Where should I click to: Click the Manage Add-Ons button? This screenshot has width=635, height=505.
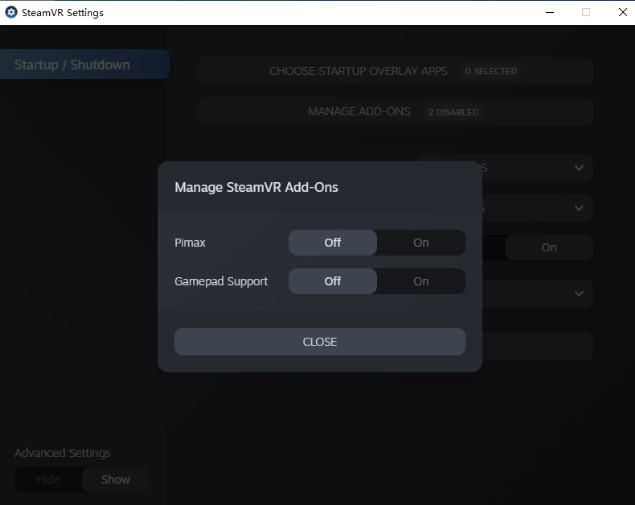(359, 112)
